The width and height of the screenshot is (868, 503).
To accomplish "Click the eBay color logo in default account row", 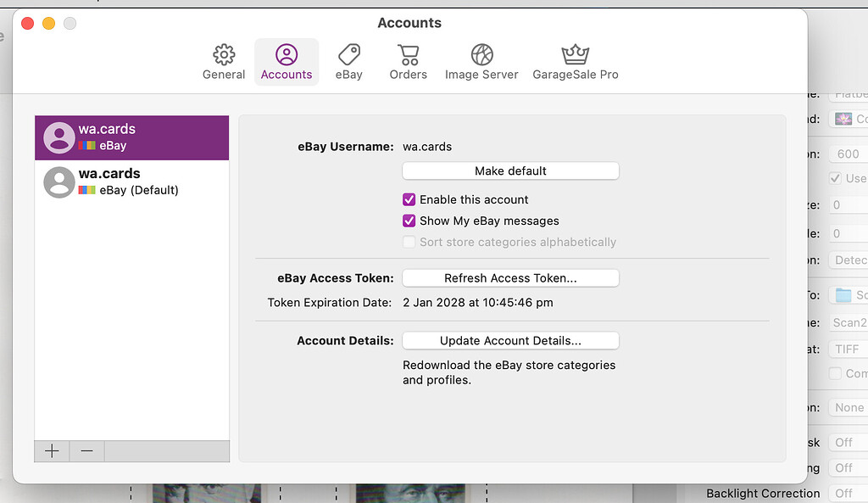I will pos(87,190).
